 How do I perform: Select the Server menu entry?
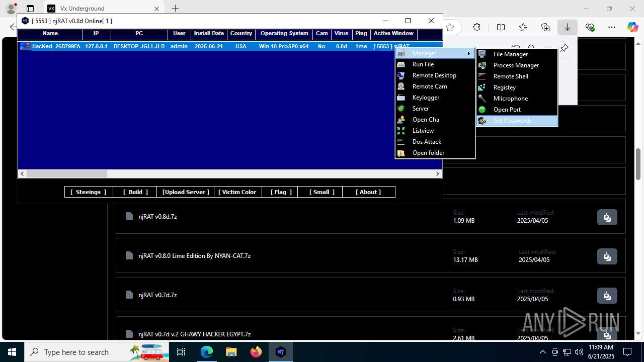(435, 109)
